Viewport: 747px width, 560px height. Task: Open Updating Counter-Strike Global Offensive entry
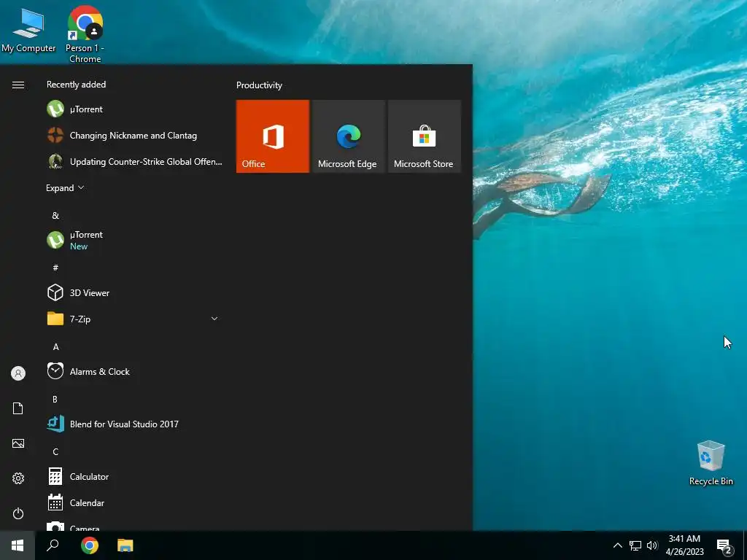(x=133, y=161)
